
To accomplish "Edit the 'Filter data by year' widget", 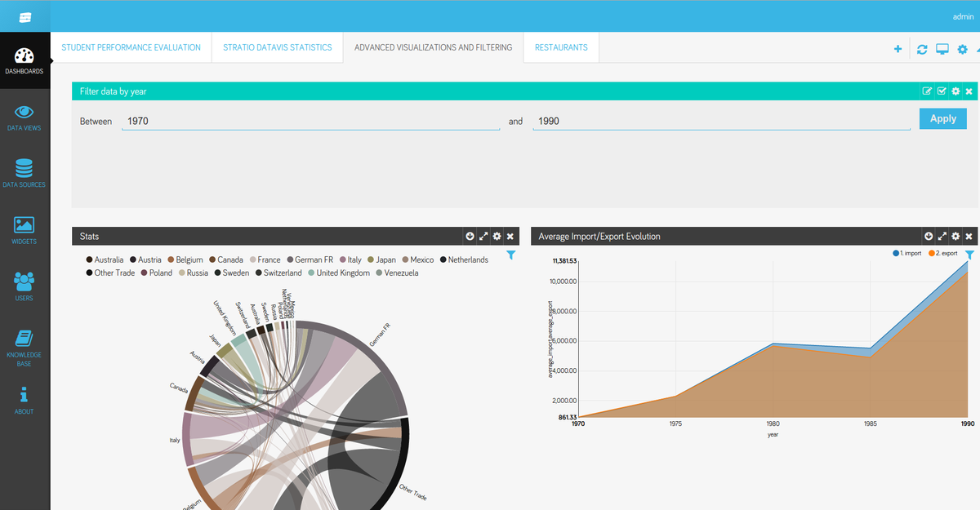I will tap(927, 91).
